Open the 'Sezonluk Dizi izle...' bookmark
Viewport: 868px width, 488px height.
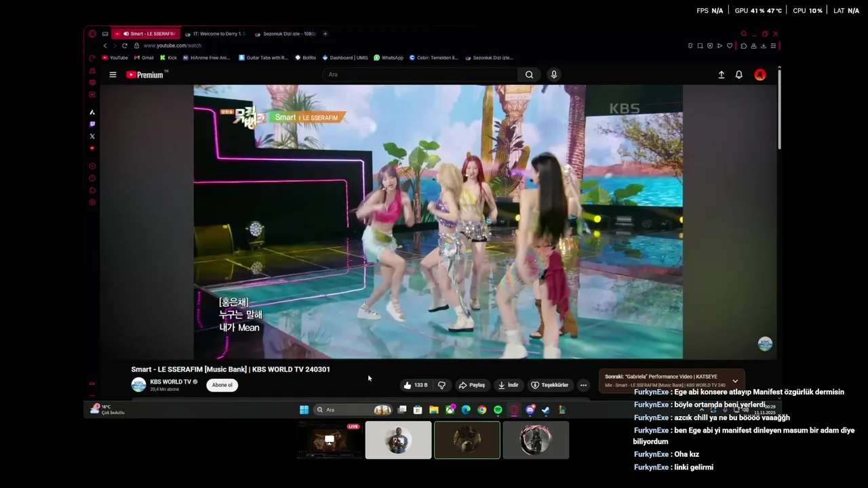489,58
